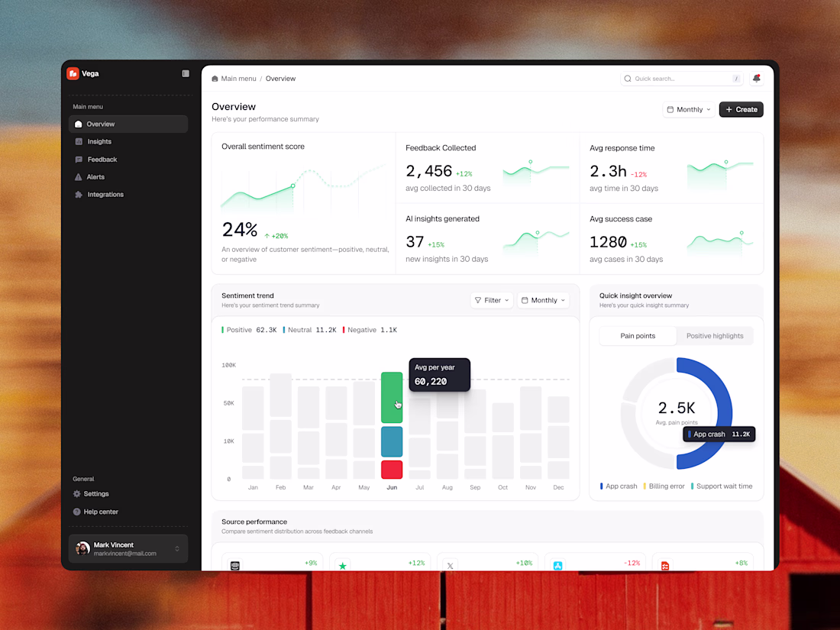Collapse the sidebar panel icon

click(x=186, y=73)
